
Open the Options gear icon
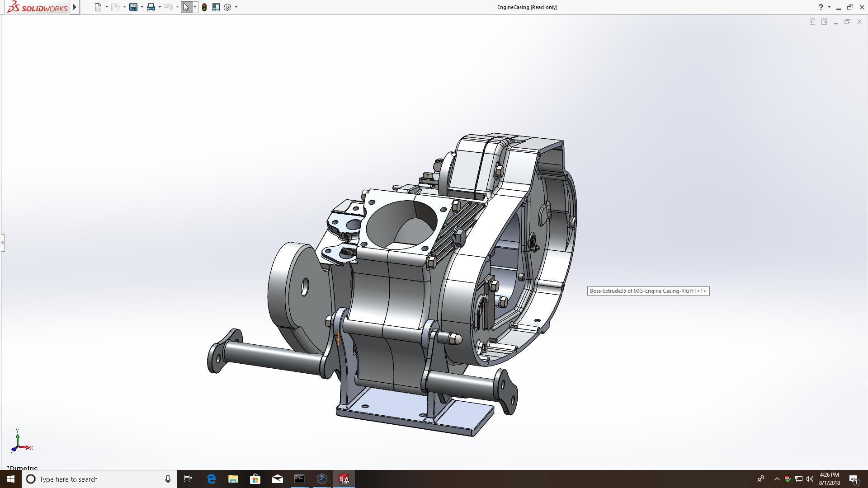click(227, 7)
